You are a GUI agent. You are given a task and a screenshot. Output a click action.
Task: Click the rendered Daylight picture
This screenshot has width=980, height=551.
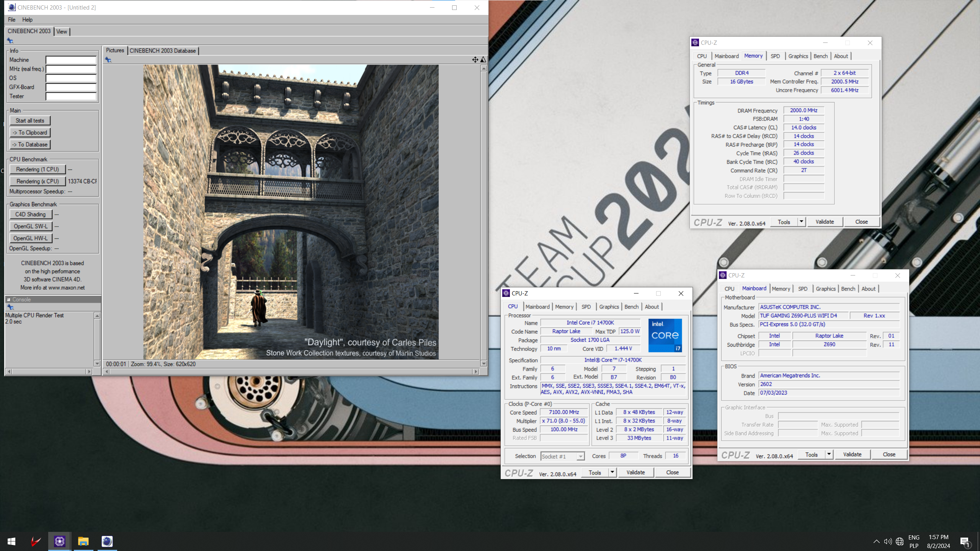tap(291, 212)
